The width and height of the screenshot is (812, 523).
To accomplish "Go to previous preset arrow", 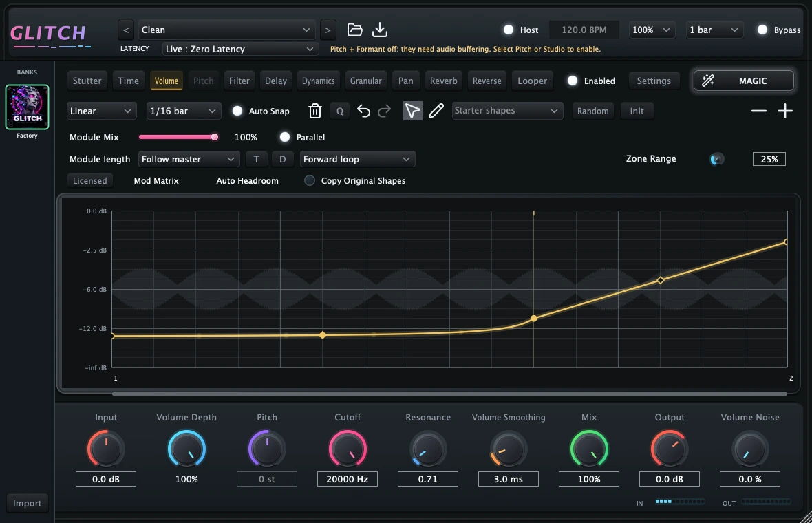I will (x=126, y=30).
